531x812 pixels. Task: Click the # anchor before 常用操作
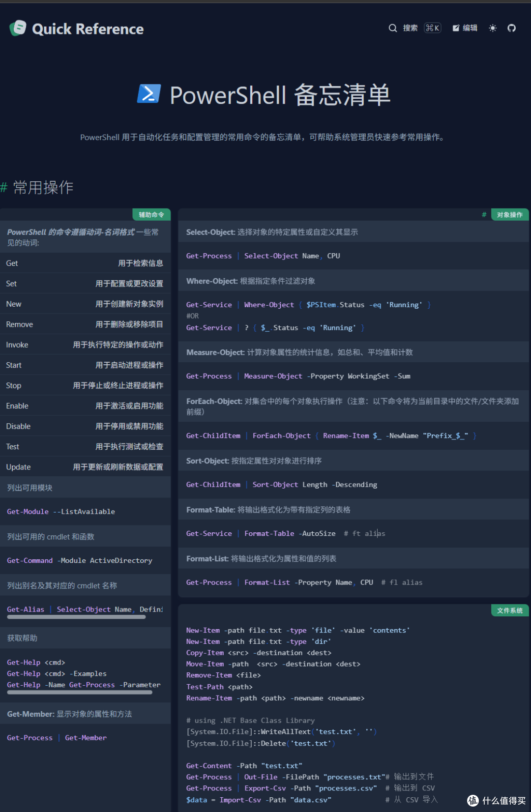pos(4,187)
